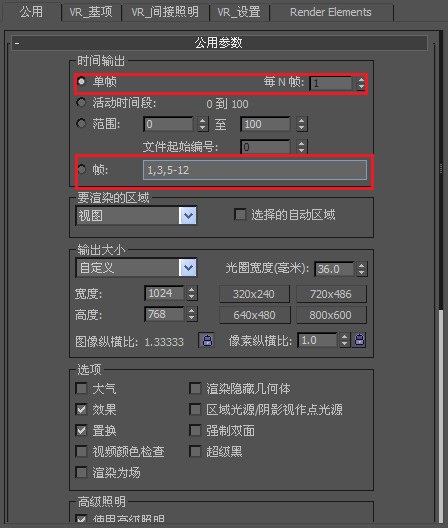Open the VR_间接照明 tab
Image resolution: width=448 pixels, height=528 pixels.
[x=165, y=12]
